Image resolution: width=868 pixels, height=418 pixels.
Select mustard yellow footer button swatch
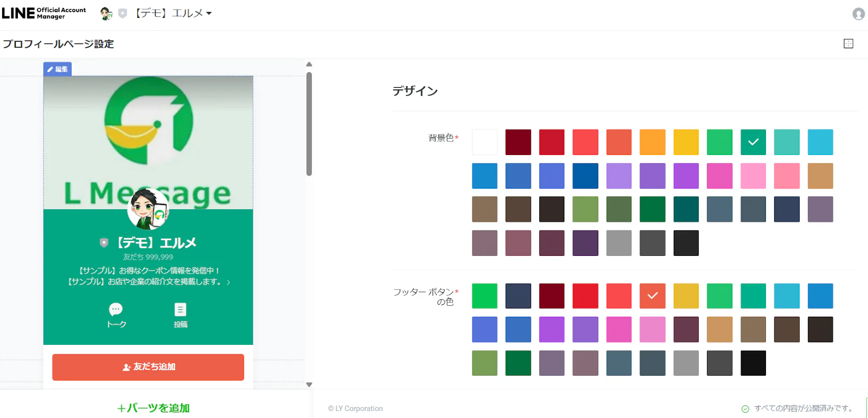686,296
